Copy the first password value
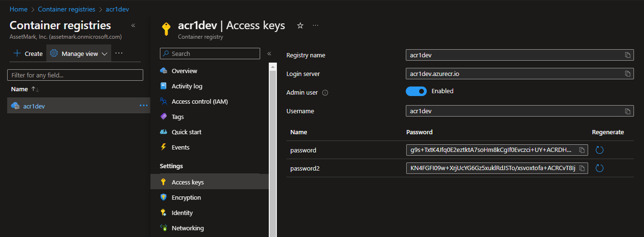The width and height of the screenshot is (644, 237). [582, 150]
